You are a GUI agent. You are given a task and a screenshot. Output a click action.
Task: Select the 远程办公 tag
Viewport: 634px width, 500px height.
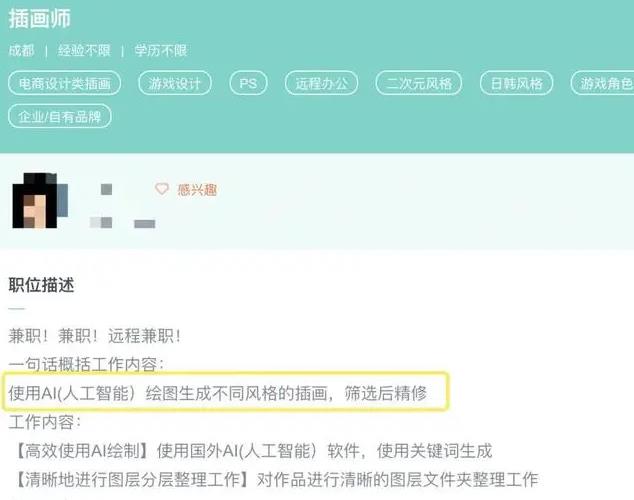click(x=321, y=83)
